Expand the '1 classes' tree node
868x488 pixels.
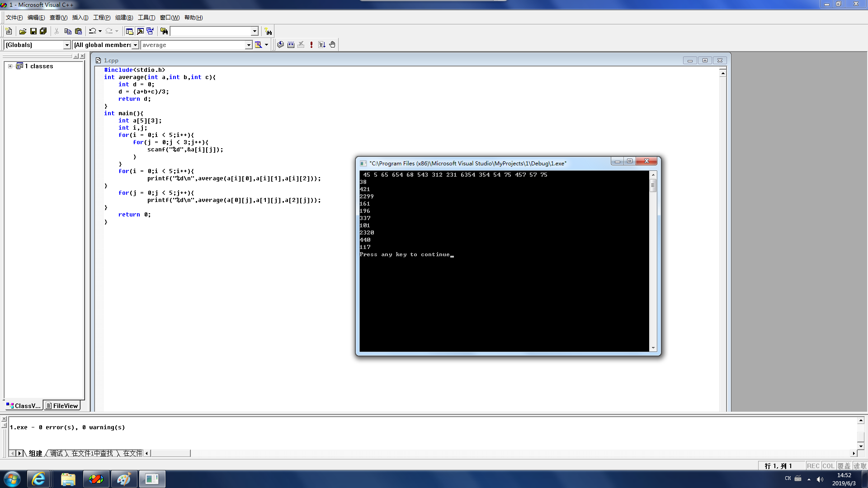point(10,66)
